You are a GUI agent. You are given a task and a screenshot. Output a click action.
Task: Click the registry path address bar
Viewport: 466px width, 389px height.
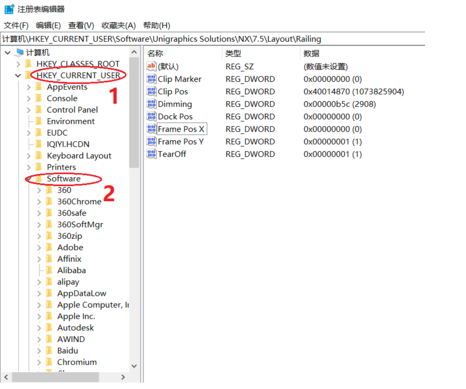213,39
